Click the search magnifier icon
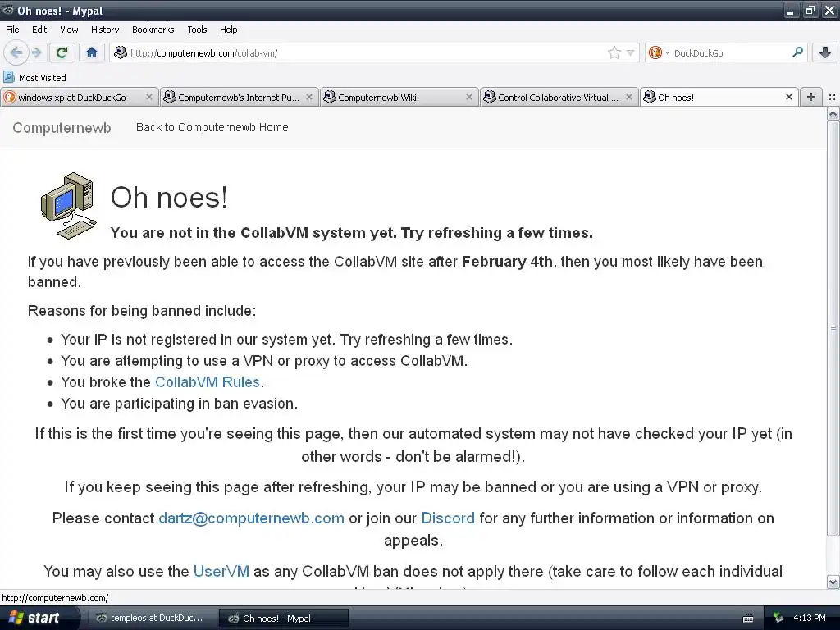 tap(797, 52)
